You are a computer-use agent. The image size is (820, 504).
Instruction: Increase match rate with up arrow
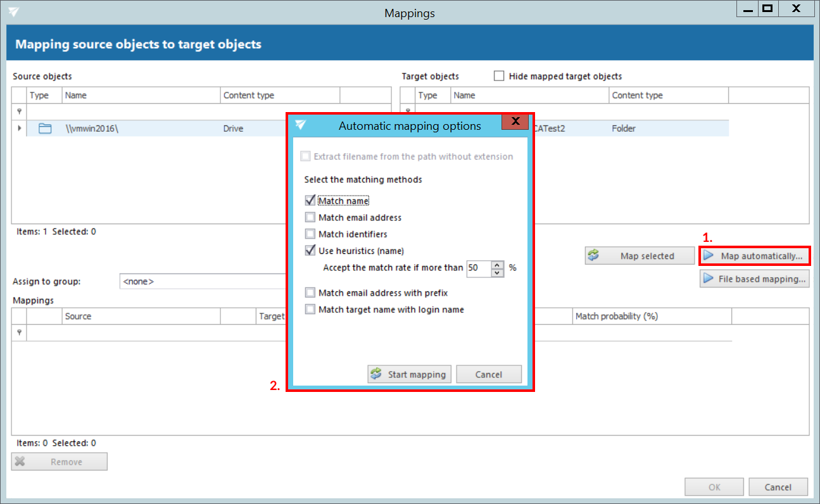498,265
